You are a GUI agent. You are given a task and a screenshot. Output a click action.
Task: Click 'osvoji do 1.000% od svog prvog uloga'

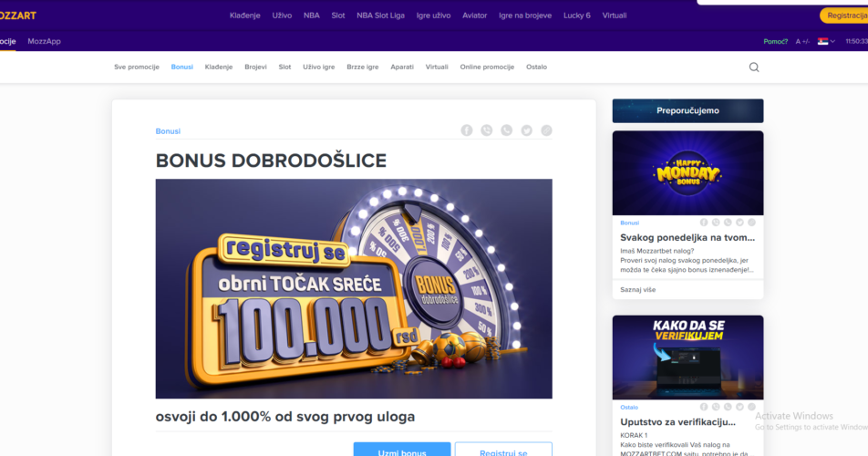click(x=285, y=416)
